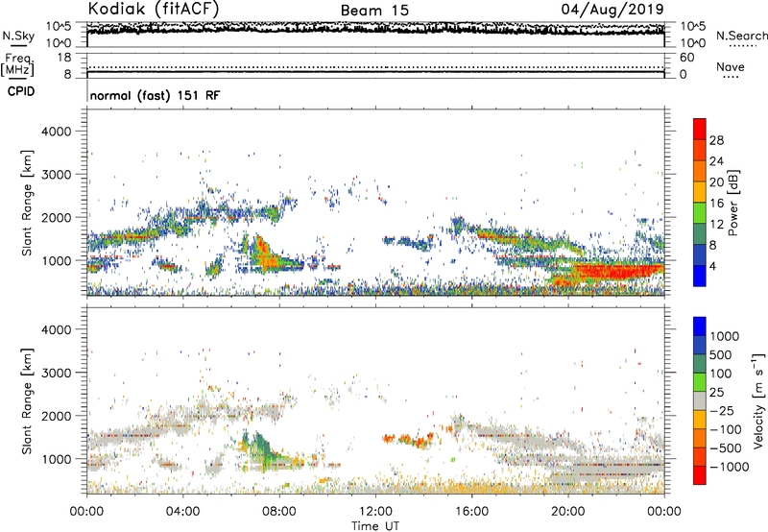Click the '16:00' time tick label
768x532 pixels.
point(471,512)
